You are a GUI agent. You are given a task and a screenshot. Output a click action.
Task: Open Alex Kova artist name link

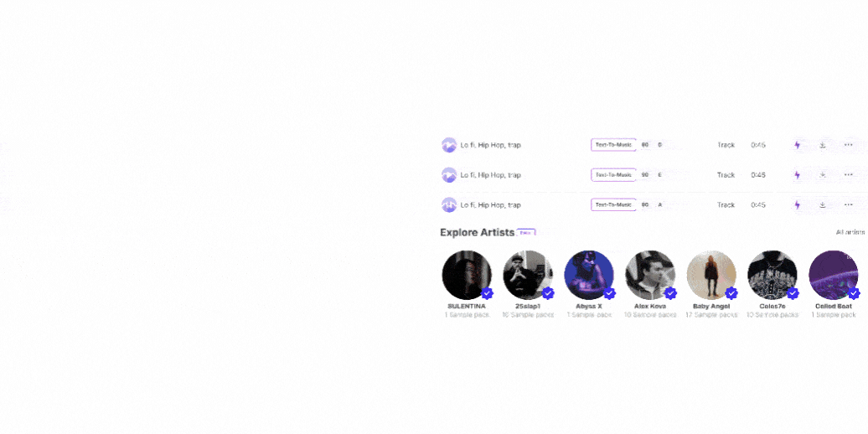(x=650, y=306)
